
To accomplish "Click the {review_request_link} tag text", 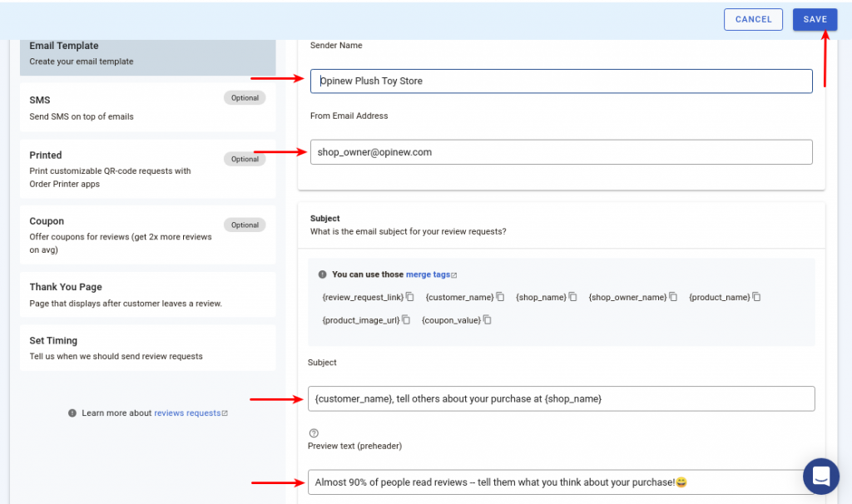I will pos(363,297).
